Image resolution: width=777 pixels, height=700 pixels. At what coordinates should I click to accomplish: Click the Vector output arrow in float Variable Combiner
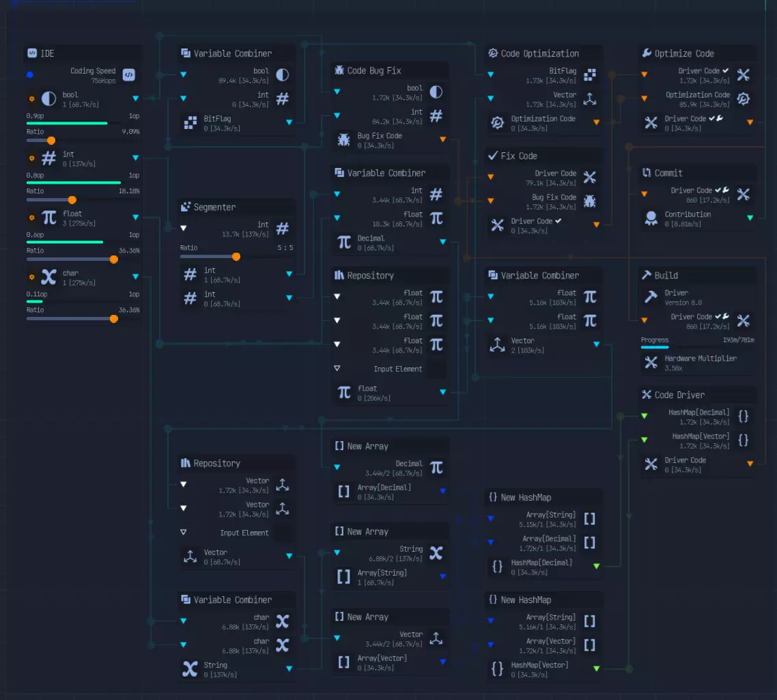tap(597, 344)
